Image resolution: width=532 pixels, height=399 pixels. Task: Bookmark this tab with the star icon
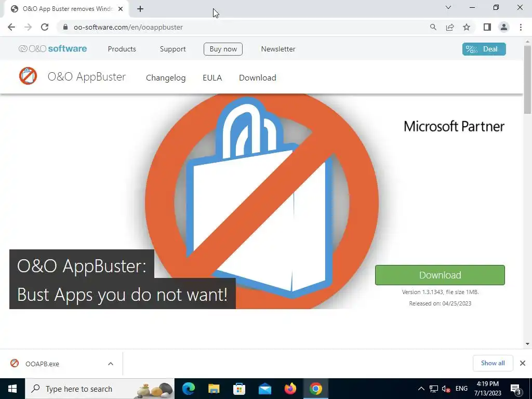(x=467, y=27)
